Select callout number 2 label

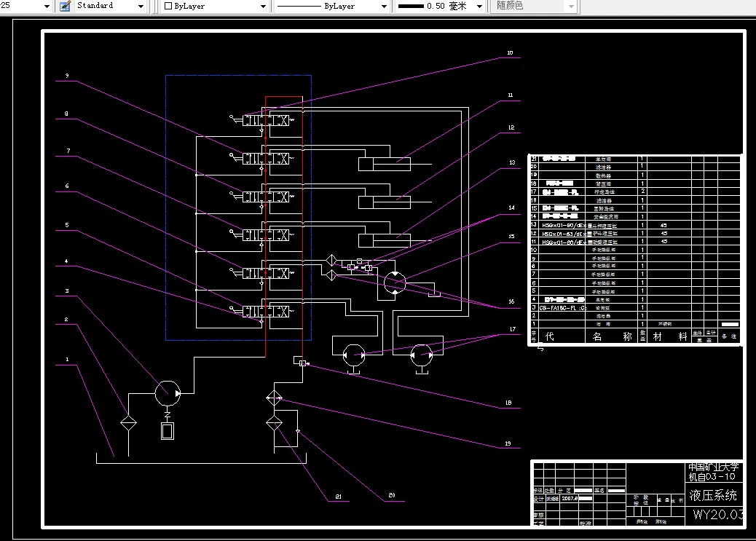click(66, 319)
